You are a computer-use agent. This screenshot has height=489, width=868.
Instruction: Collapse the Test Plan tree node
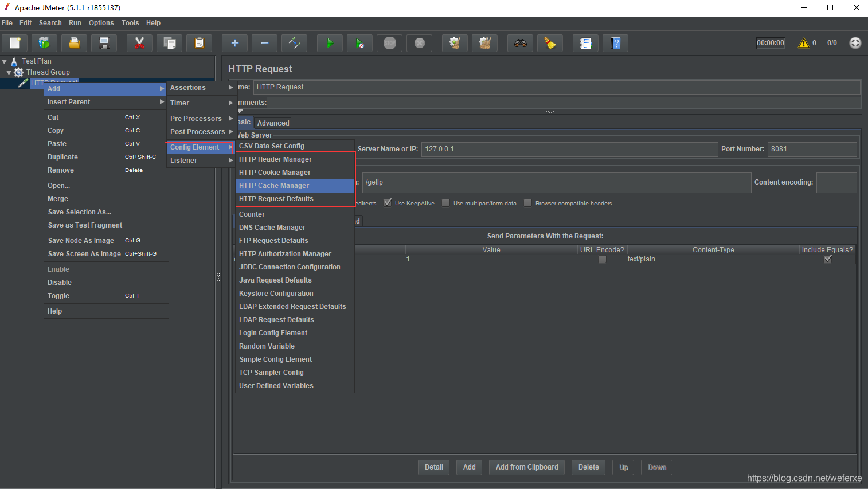5,61
